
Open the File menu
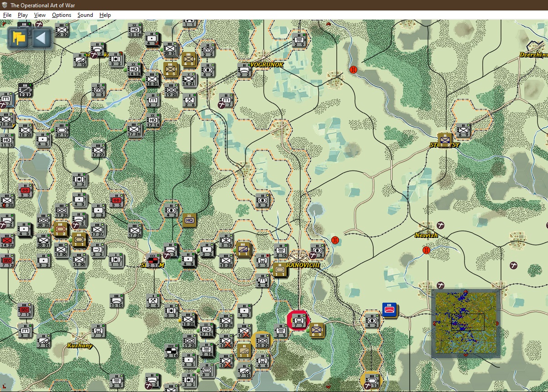[x=7, y=15]
